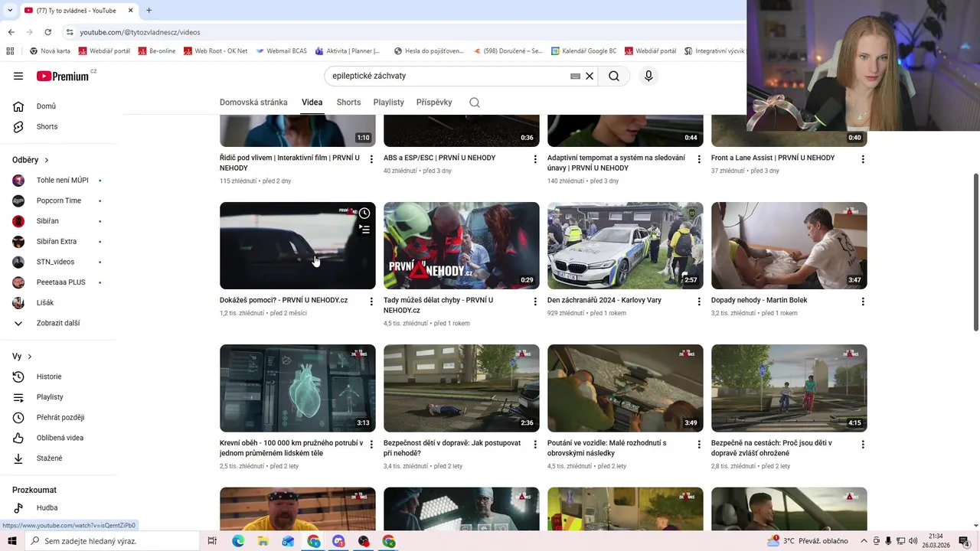Click the page vertical scrollbar
The width and height of the screenshot is (980, 551).
pyautogui.click(x=975, y=253)
